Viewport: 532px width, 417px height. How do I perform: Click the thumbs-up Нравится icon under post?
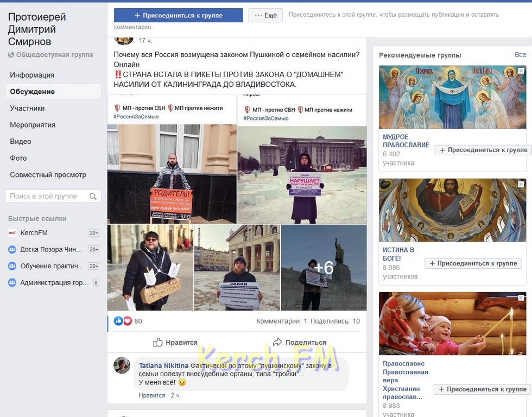158,342
